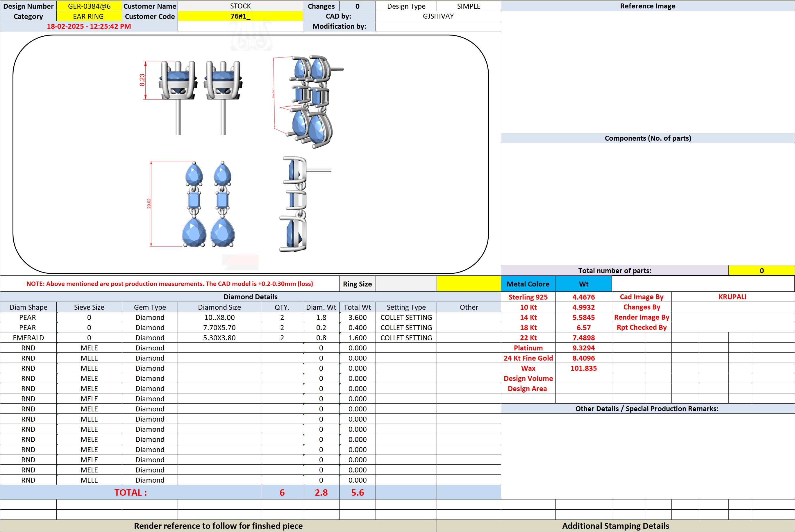Select the front-view drop earring render
Screen dimensions: 795x532
(208, 204)
